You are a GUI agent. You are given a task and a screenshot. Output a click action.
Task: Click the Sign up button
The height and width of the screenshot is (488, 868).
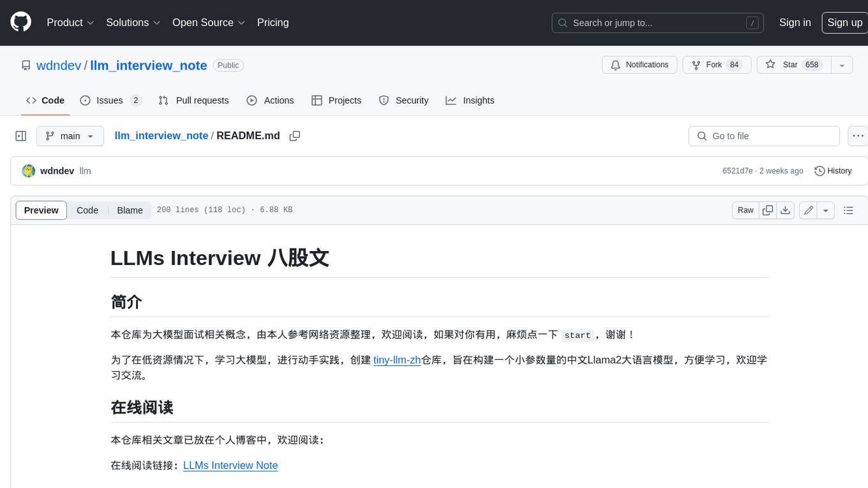844,22
